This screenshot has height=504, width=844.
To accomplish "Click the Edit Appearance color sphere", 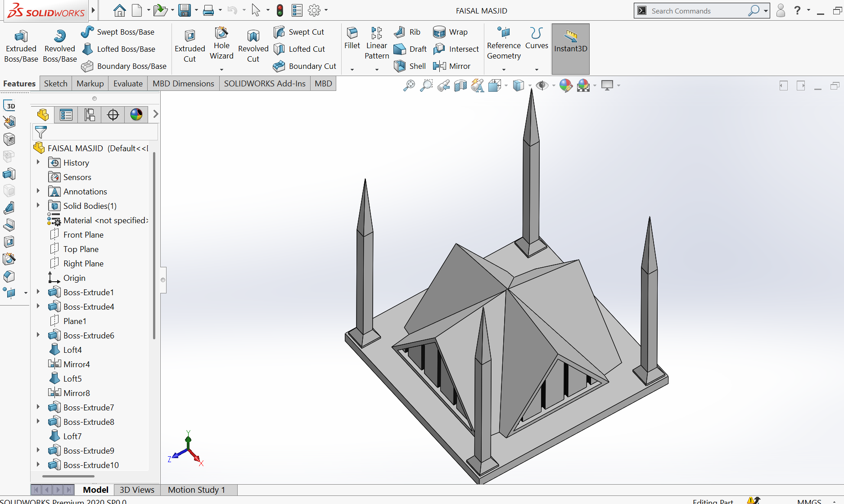I will pyautogui.click(x=565, y=85).
